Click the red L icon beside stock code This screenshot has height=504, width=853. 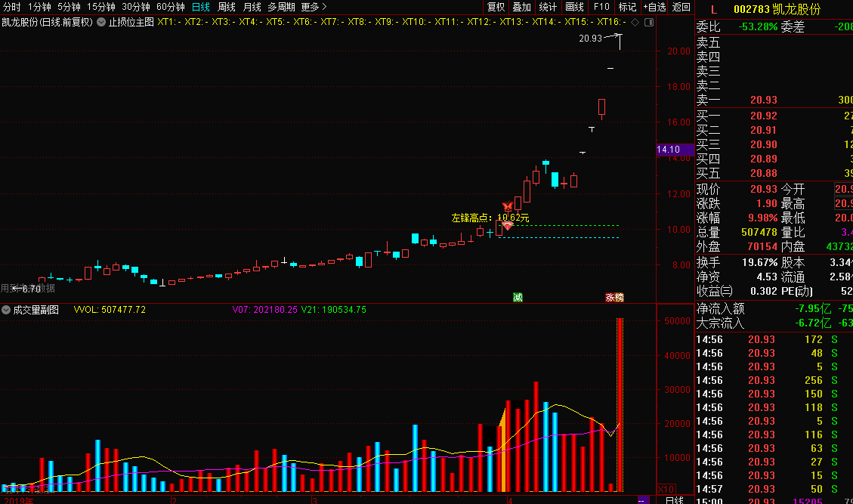714,9
